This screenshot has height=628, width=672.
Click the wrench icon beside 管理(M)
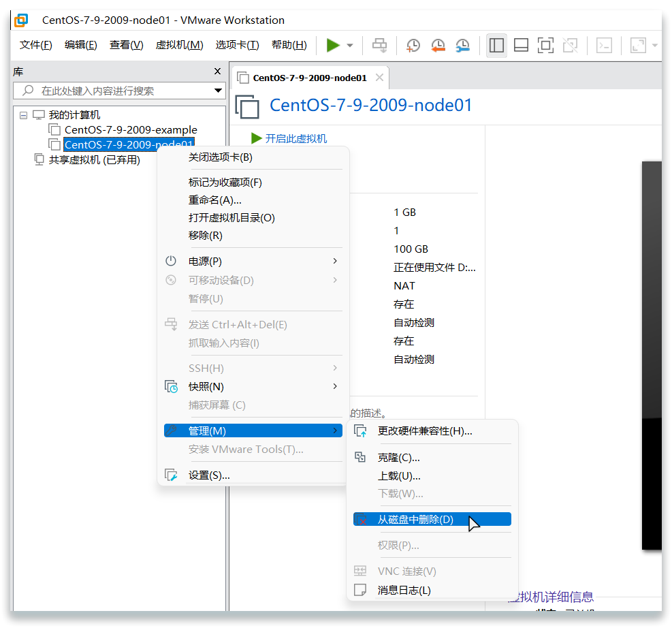pyautogui.click(x=171, y=430)
